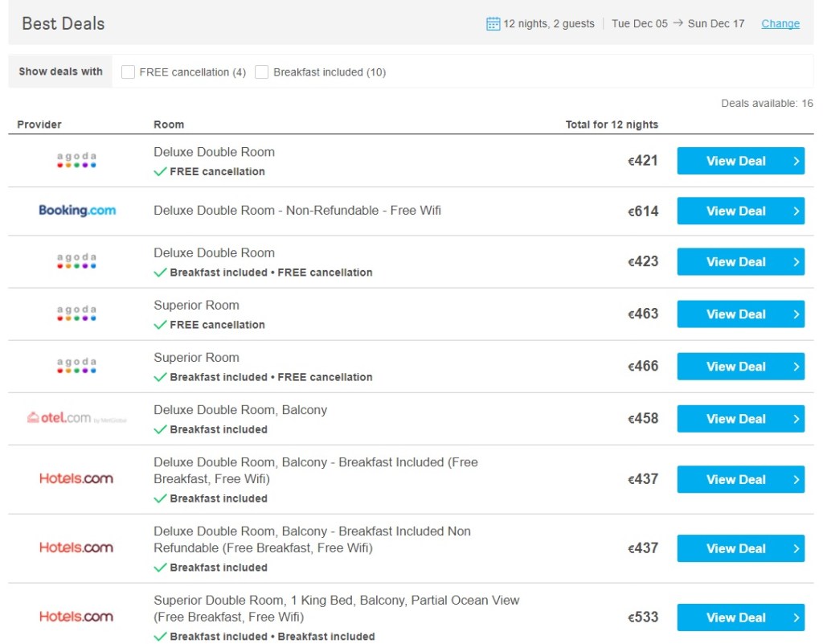823x644 pixels.
Task: Click the otel.com provider logo
Action: 76,418
